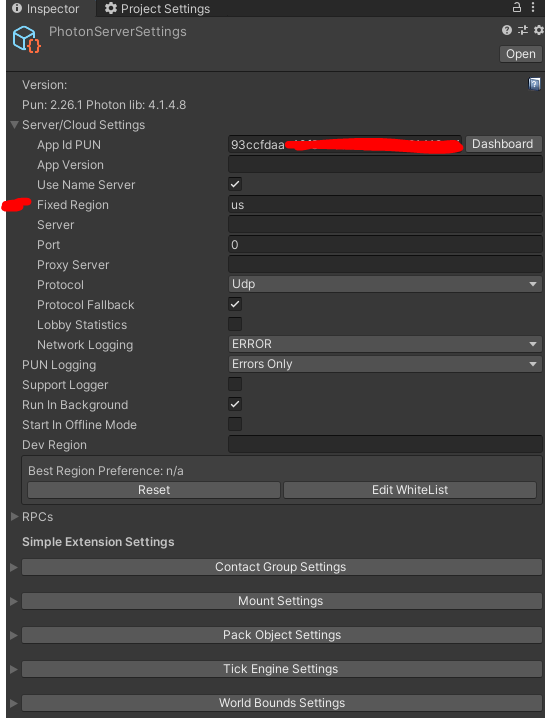Click the documentation book icon beside Version
The image size is (545, 718).
(534, 84)
